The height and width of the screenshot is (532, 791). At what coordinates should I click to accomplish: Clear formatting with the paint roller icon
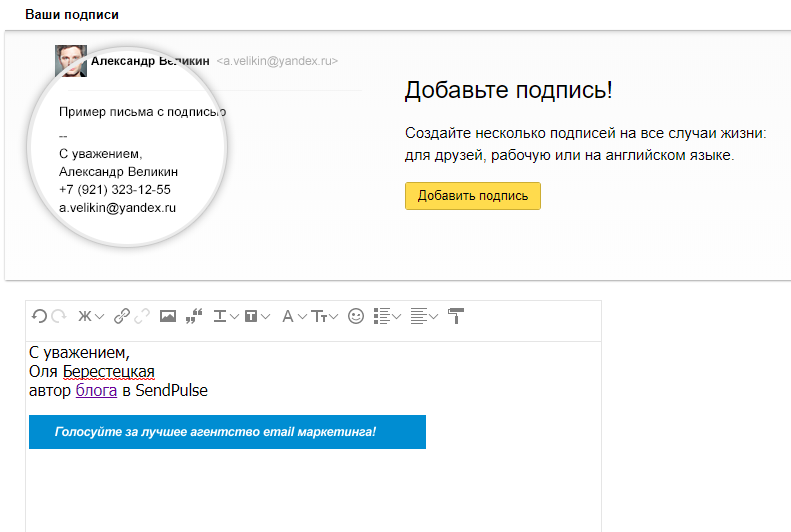pyautogui.click(x=456, y=316)
